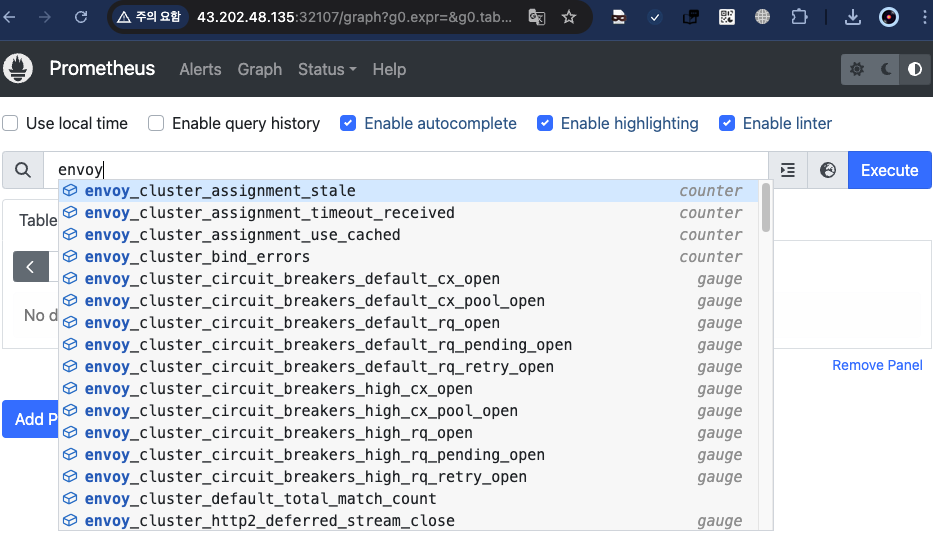The image size is (933, 542).
Task: Select envoy_cluster_circuit_breakers_high_cx_open suggestion
Action: click(408, 389)
